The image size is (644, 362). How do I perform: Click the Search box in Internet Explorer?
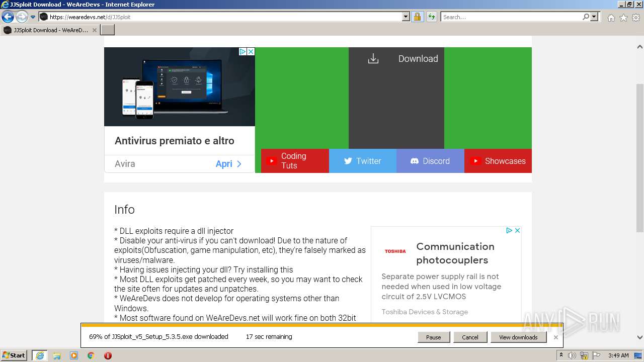point(511,17)
